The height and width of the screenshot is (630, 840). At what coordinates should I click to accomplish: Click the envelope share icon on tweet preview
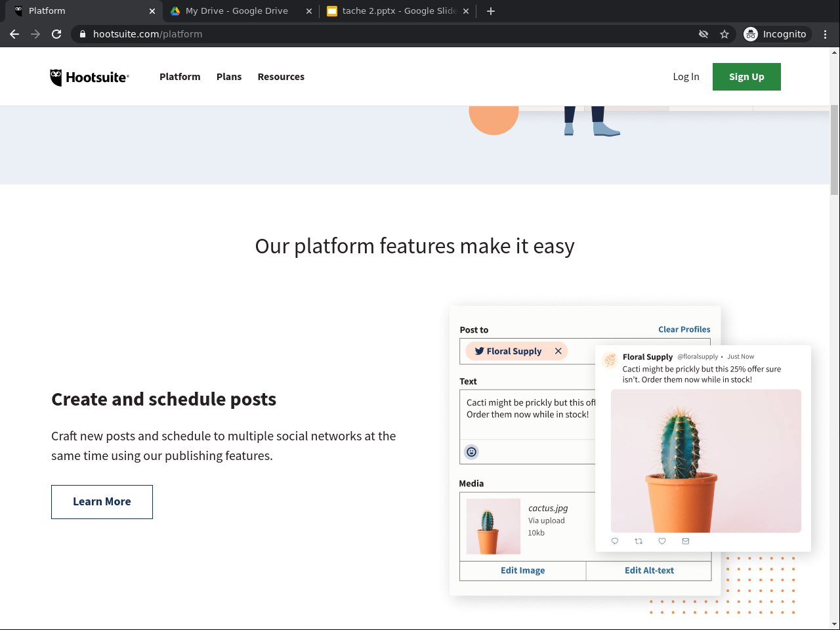tap(686, 541)
